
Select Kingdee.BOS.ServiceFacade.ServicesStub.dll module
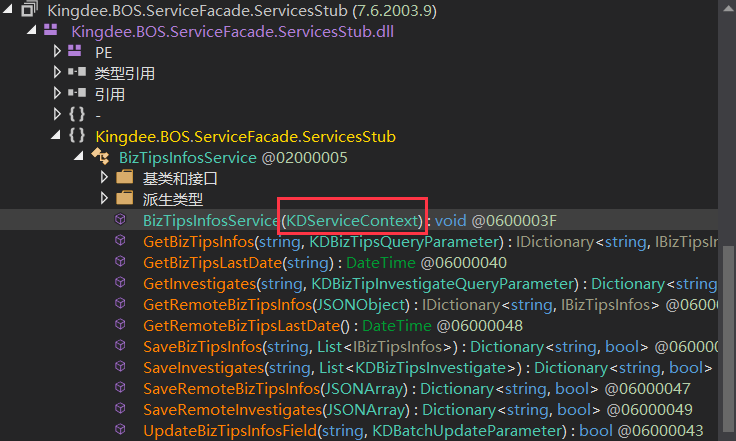click(x=232, y=31)
